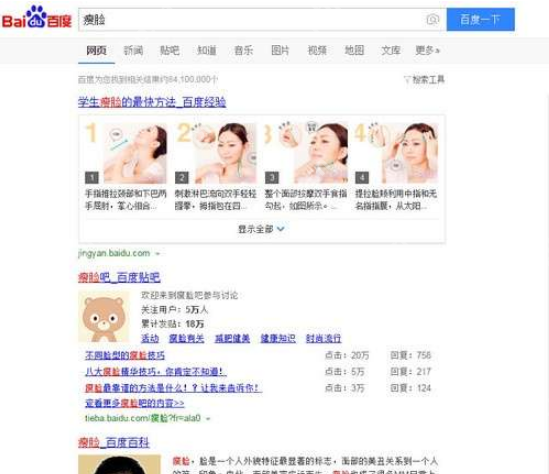Click the 百度一下 search button
Screen dimensions: 549x474
(480, 20)
